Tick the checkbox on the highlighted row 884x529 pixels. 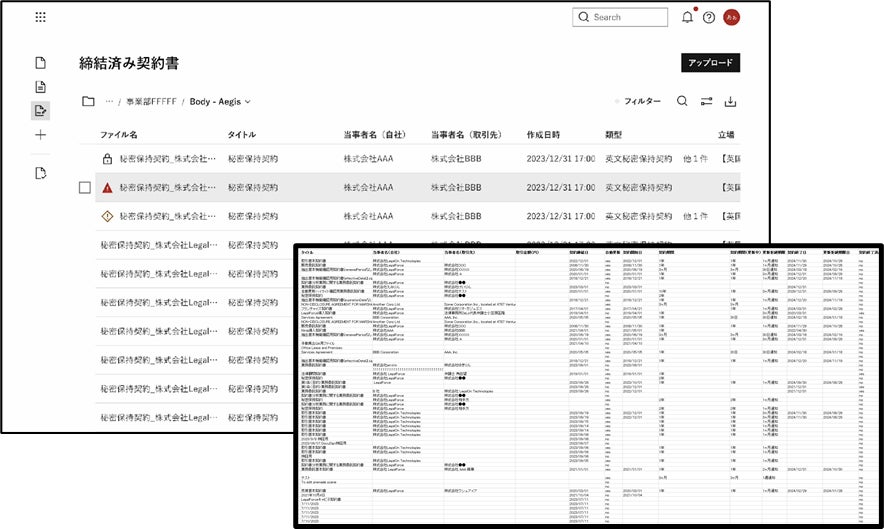[85, 188]
